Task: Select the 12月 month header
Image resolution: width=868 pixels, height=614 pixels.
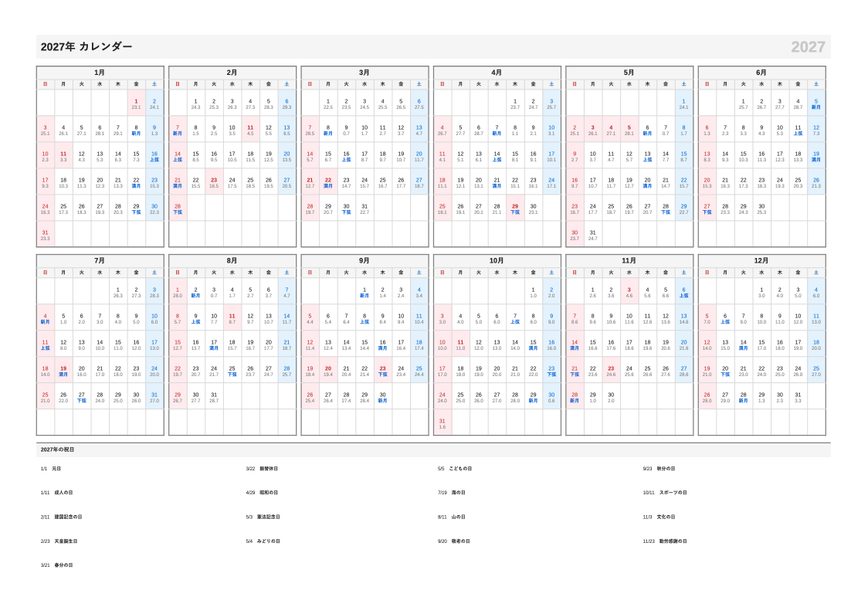Action: [x=761, y=261]
